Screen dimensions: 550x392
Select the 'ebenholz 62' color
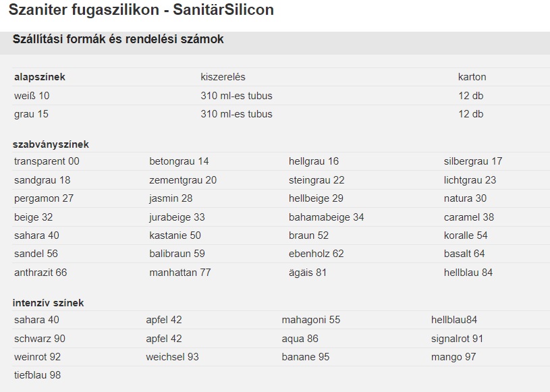point(316,254)
